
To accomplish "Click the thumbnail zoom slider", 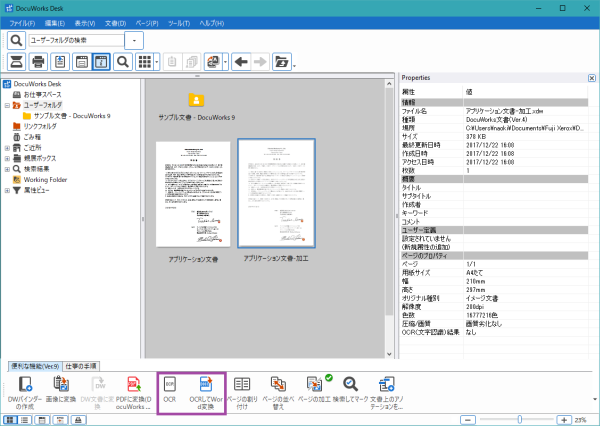I will pos(518,419).
